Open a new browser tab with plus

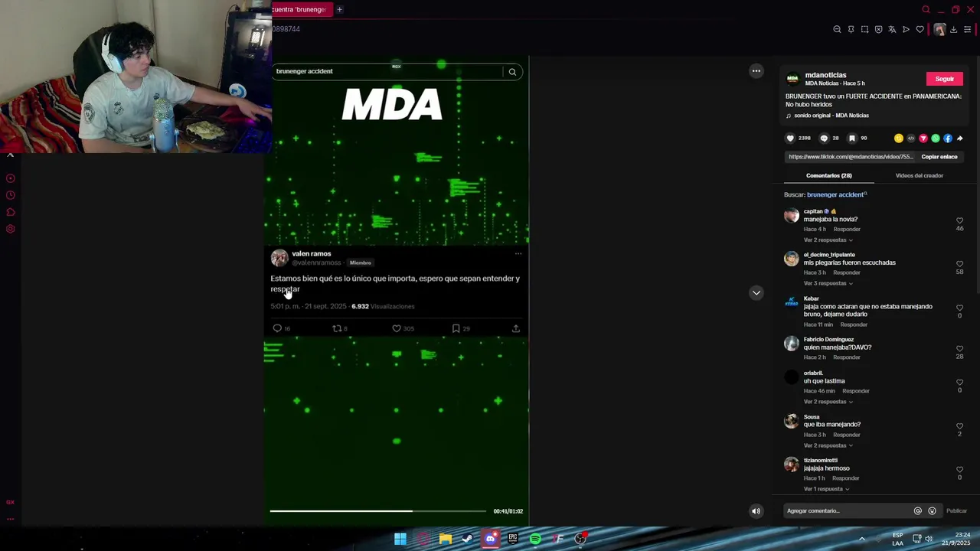tap(339, 9)
